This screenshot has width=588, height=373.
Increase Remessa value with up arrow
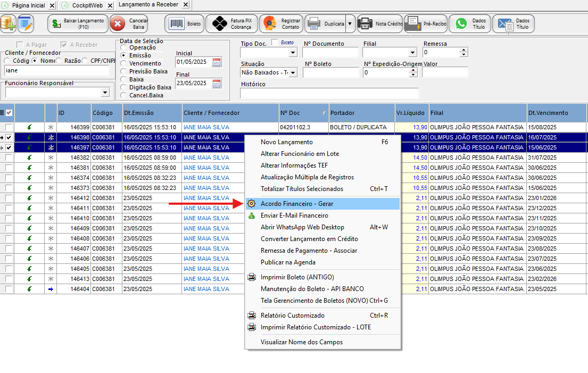tap(464, 50)
